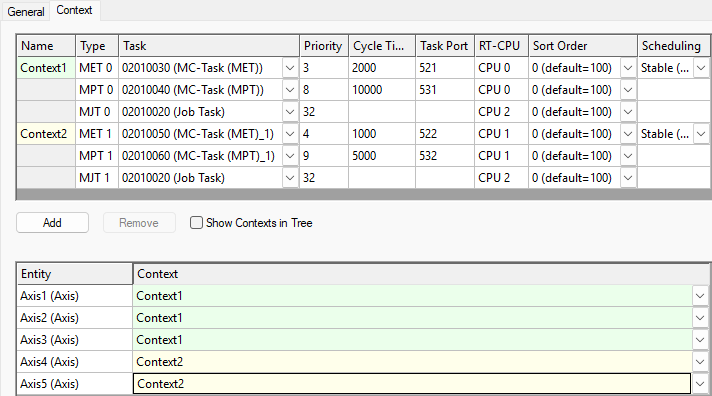Select the Axis3 (Axis) entity row
712x396 pixels.
(75, 340)
